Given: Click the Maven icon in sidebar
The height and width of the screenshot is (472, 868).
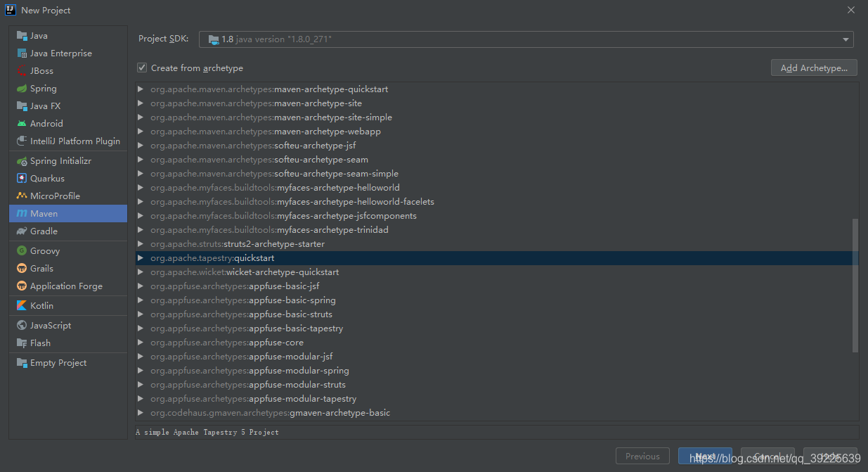Looking at the screenshot, I should tap(22, 214).
